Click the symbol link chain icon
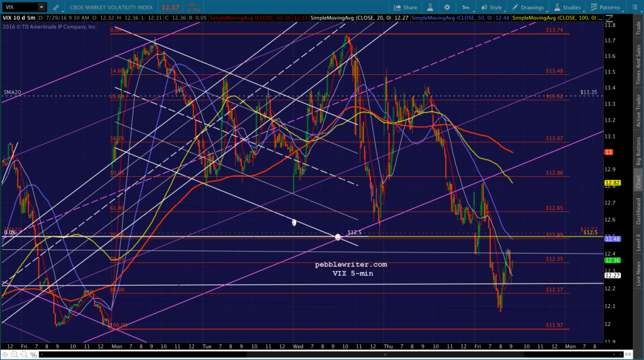 point(56,8)
